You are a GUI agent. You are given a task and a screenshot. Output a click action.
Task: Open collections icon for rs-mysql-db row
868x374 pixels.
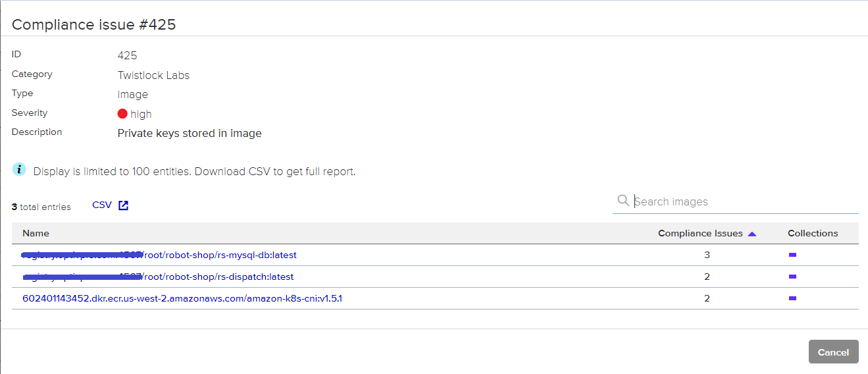point(792,255)
